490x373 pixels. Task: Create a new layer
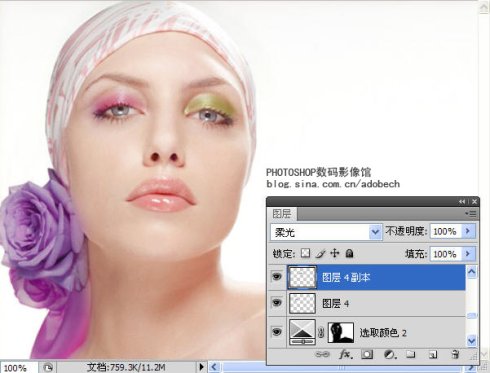point(433,354)
